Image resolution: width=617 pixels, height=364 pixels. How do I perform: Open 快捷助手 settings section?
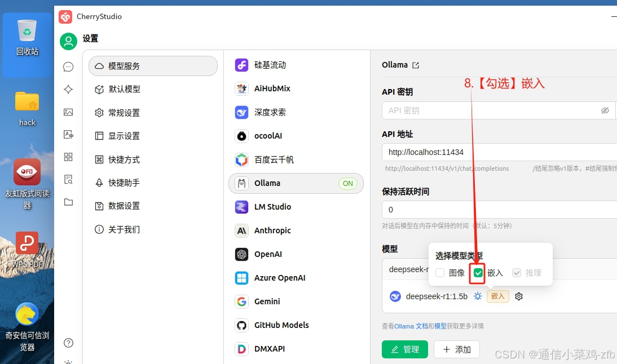(153, 183)
